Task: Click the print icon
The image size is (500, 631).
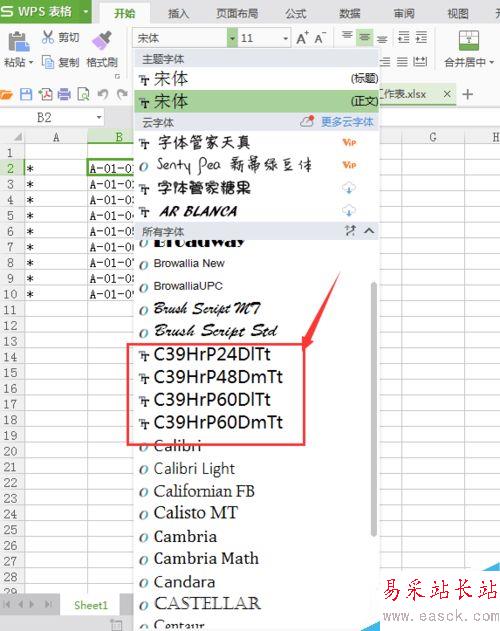Action: (64, 95)
